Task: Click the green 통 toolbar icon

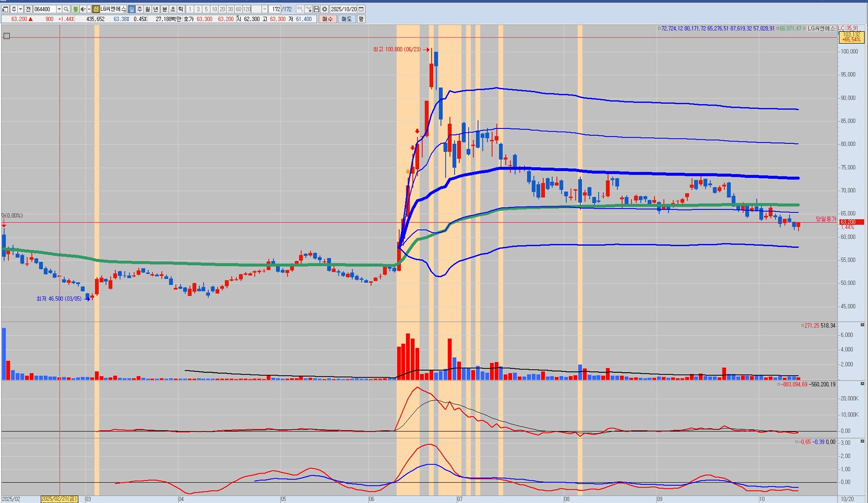Action: (x=75, y=9)
